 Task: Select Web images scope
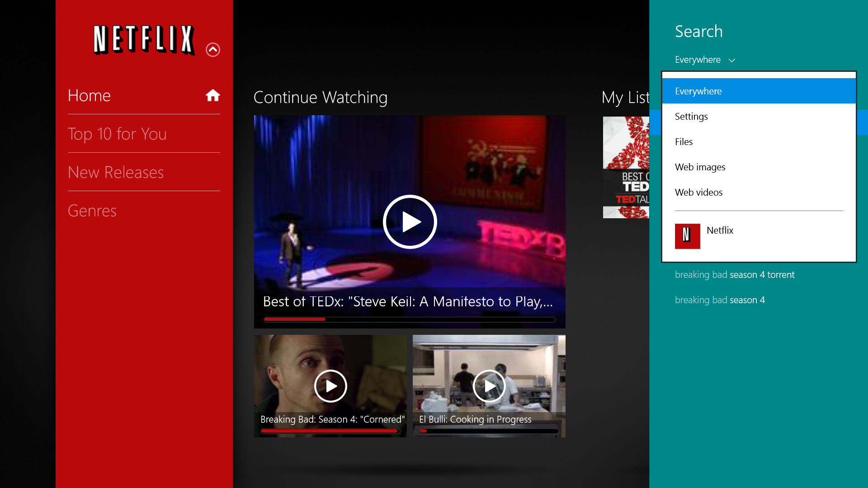point(759,167)
